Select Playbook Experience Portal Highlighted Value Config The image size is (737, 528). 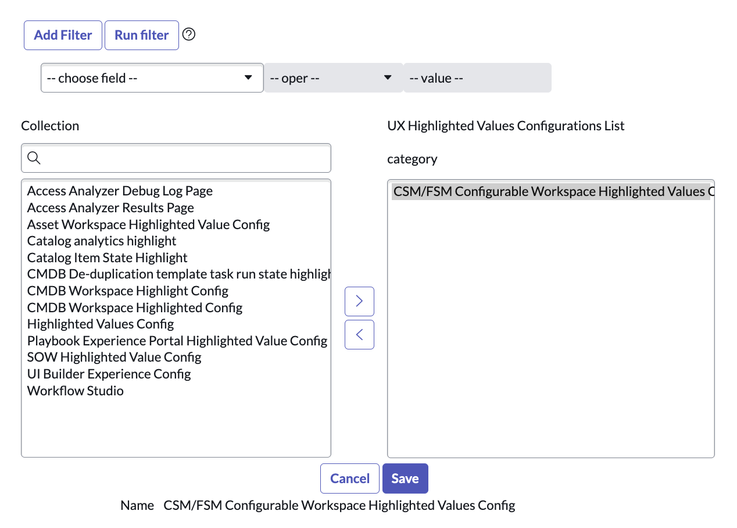point(178,340)
